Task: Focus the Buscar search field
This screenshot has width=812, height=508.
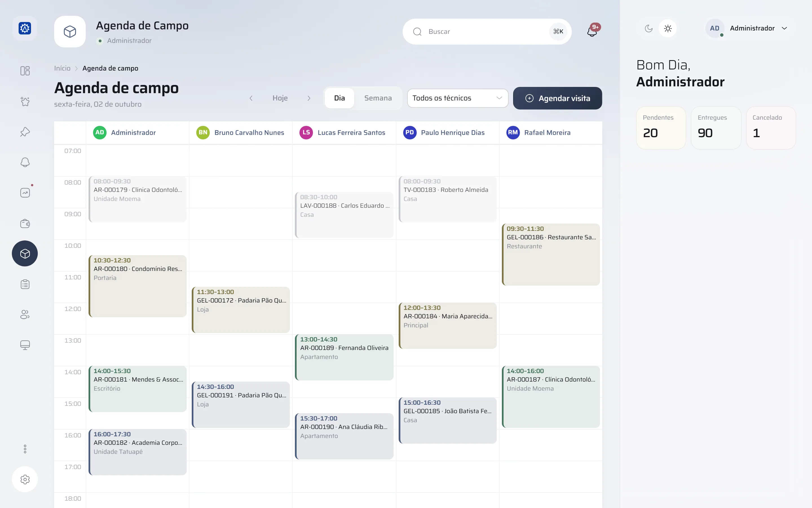Action: [487, 32]
